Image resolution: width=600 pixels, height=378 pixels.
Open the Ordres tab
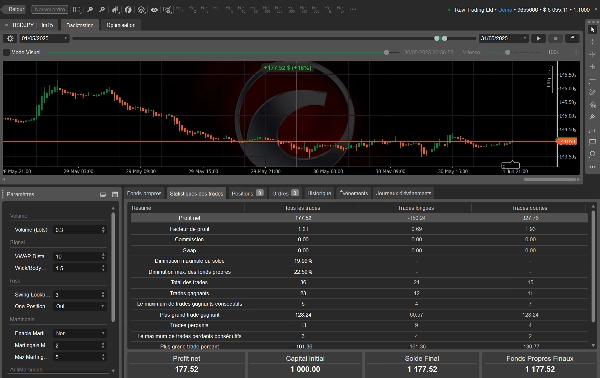click(x=285, y=194)
